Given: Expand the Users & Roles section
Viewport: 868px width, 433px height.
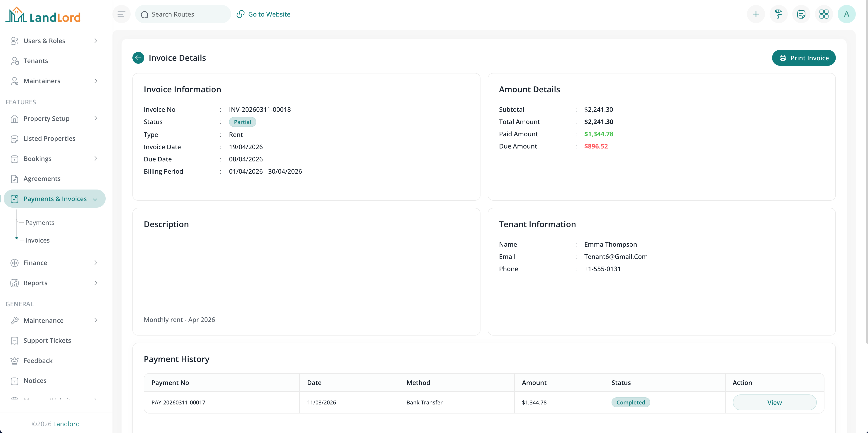Looking at the screenshot, I should [44, 40].
